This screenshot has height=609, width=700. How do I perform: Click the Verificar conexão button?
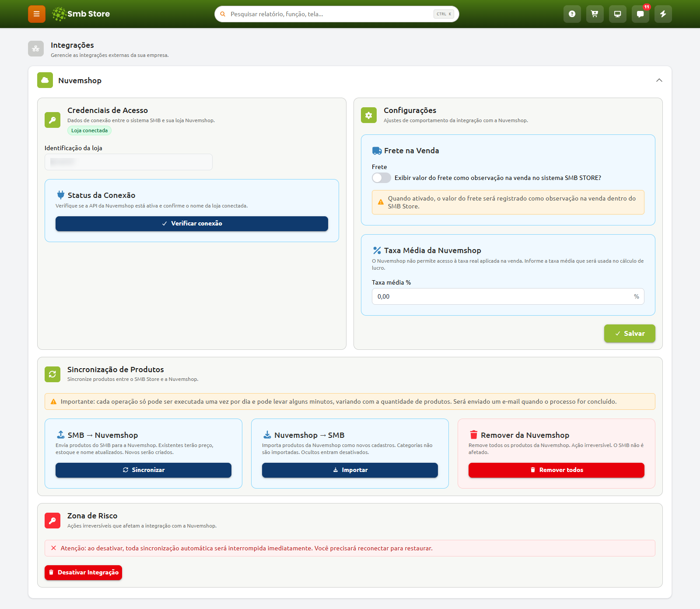point(192,223)
